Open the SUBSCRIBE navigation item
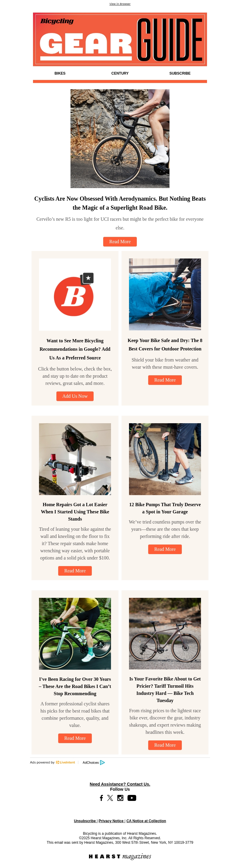This screenshot has width=240, height=868. (x=180, y=73)
